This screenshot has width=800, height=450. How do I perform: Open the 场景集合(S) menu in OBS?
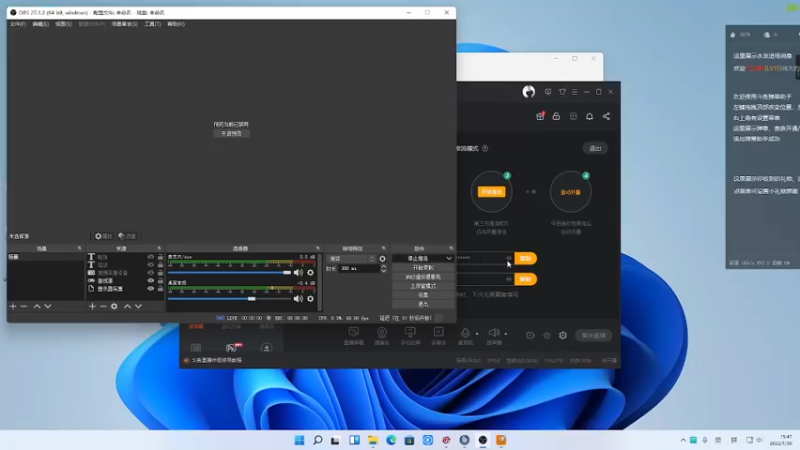tap(124, 24)
